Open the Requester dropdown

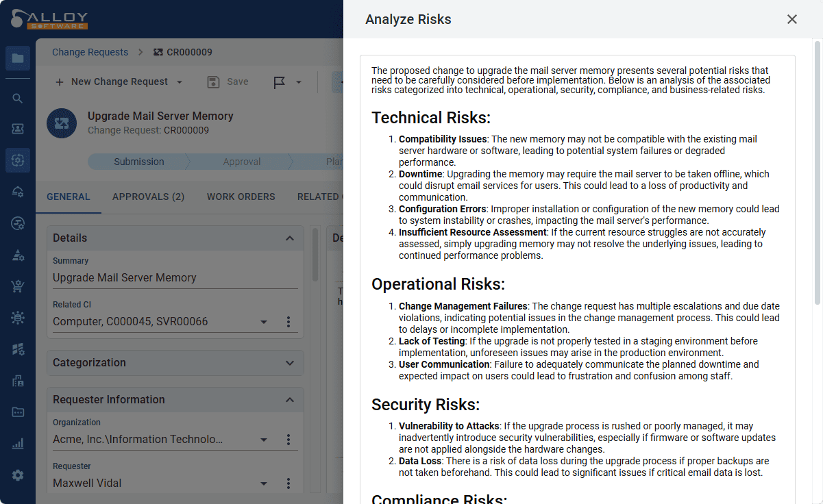click(x=264, y=483)
